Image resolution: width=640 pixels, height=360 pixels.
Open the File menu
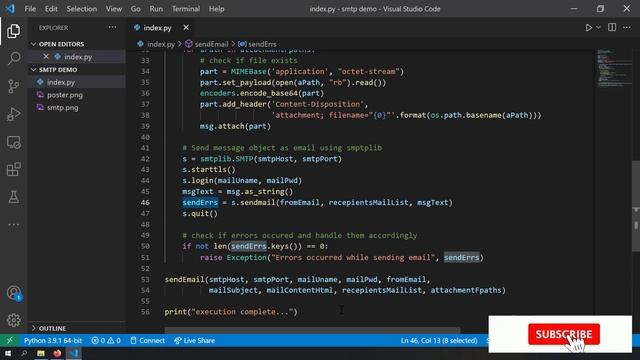(x=30, y=9)
